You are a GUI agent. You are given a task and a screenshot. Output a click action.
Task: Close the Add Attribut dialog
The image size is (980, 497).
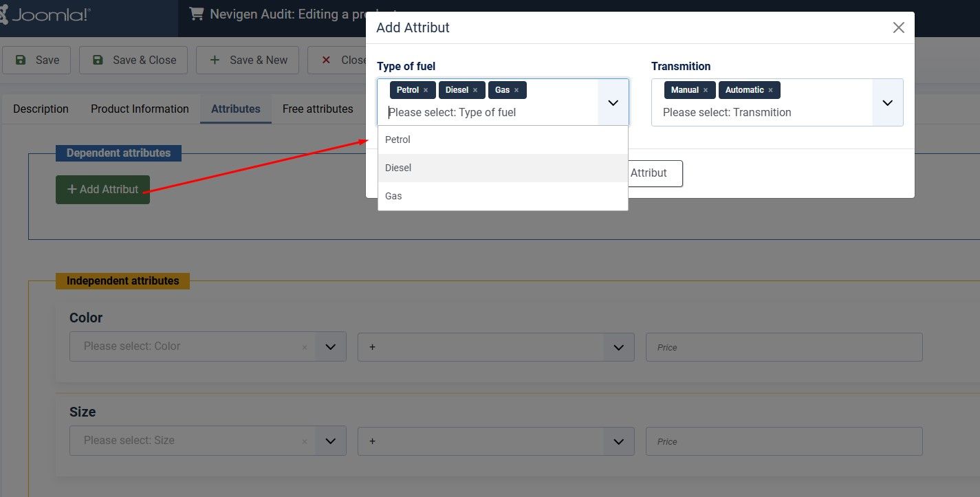(x=898, y=27)
